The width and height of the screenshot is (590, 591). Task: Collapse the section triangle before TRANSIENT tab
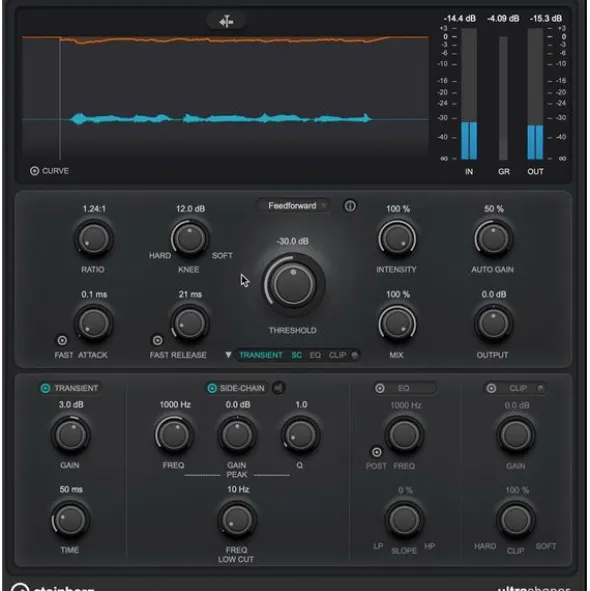point(228,355)
